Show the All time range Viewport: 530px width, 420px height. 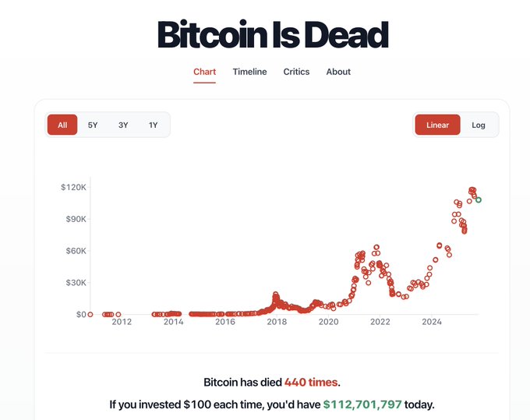click(62, 125)
